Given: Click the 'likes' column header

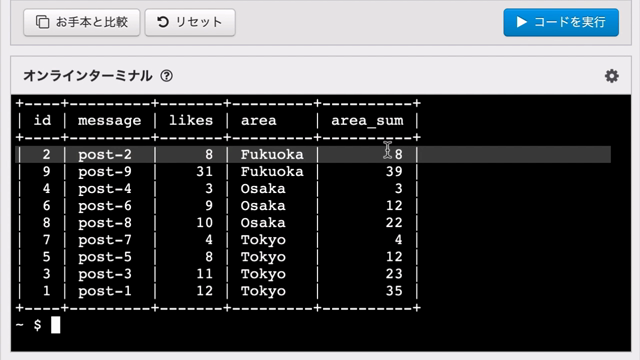Looking at the screenshot, I should 191,120.
